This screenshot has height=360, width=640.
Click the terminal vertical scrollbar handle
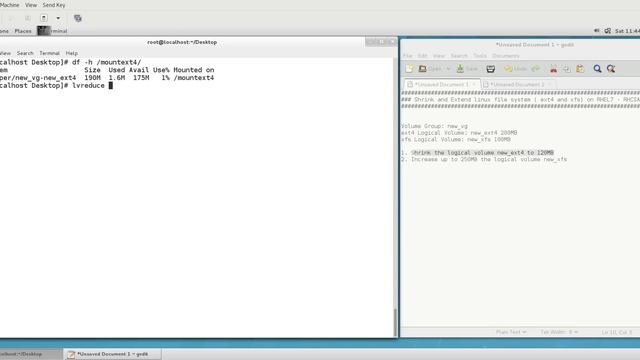pos(395,322)
